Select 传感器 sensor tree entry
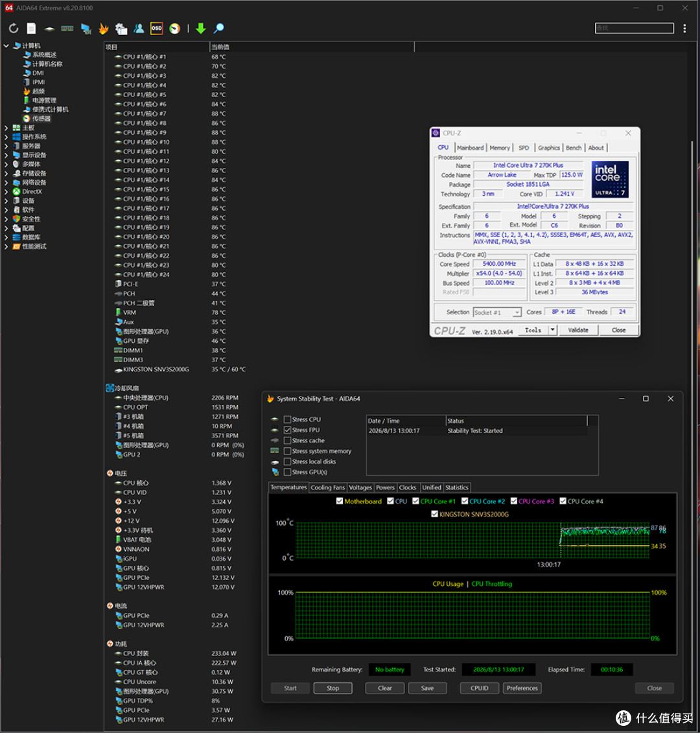The width and height of the screenshot is (700, 733). [41, 118]
